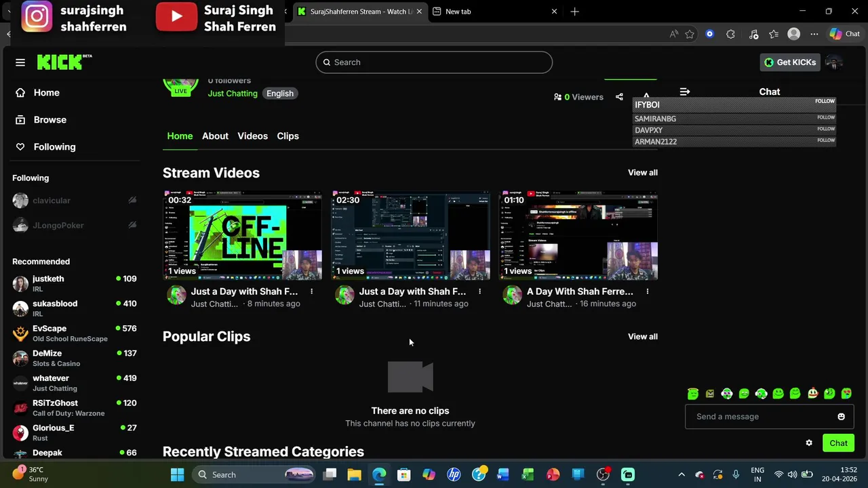Open Excel from taskbar

tap(528, 474)
